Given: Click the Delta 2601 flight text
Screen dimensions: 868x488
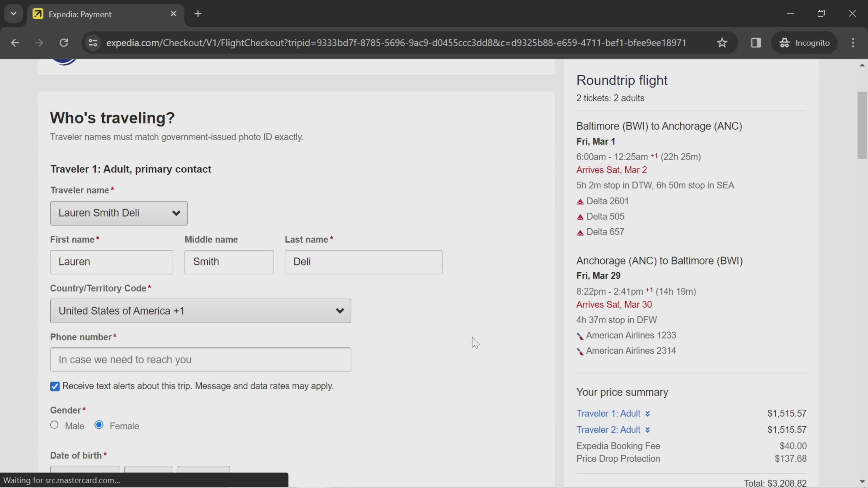Looking at the screenshot, I should (608, 201).
